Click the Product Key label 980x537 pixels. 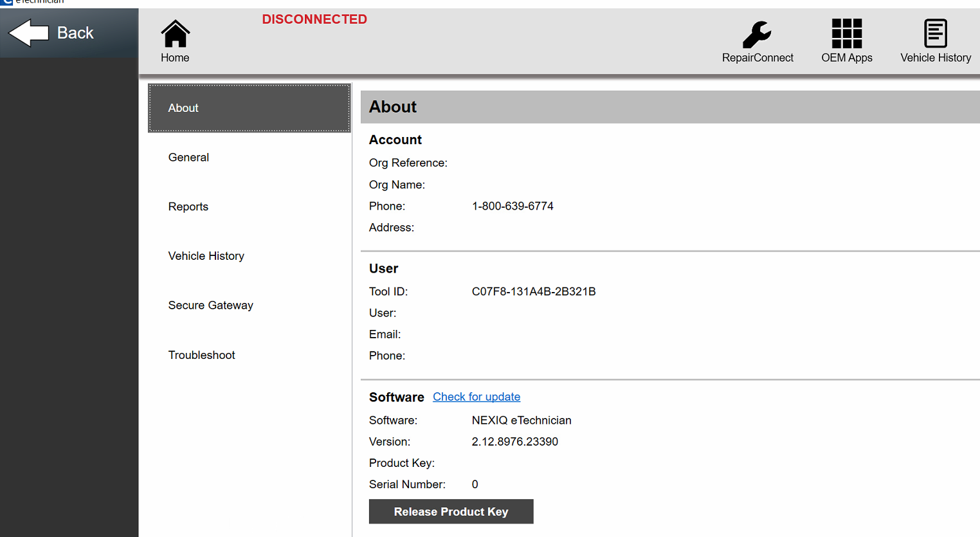click(x=402, y=463)
